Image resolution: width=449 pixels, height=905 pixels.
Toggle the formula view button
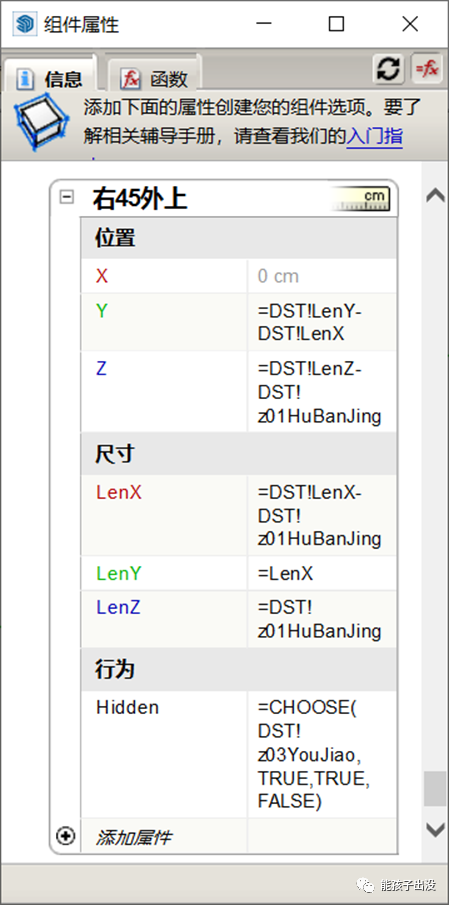(x=426, y=69)
